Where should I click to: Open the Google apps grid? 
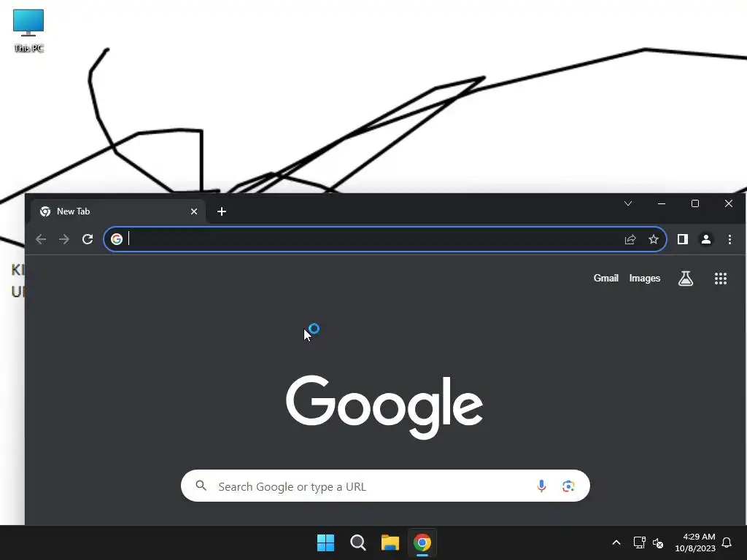[721, 279]
